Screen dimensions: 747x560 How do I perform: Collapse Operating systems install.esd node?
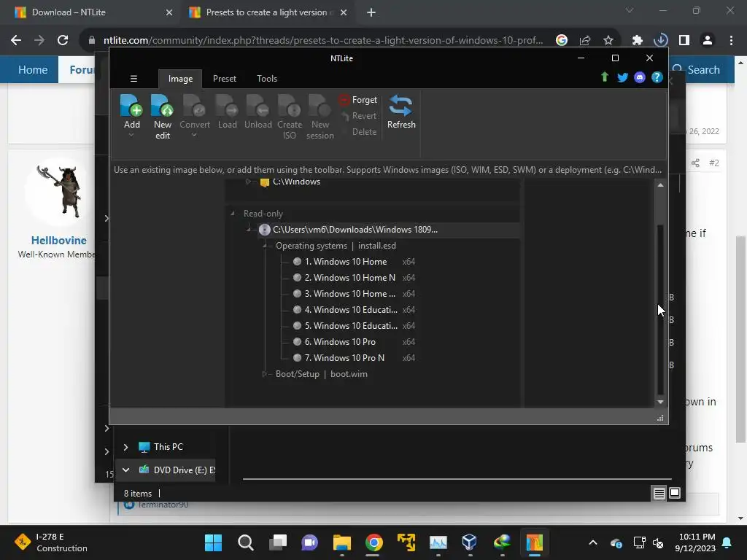pos(265,246)
